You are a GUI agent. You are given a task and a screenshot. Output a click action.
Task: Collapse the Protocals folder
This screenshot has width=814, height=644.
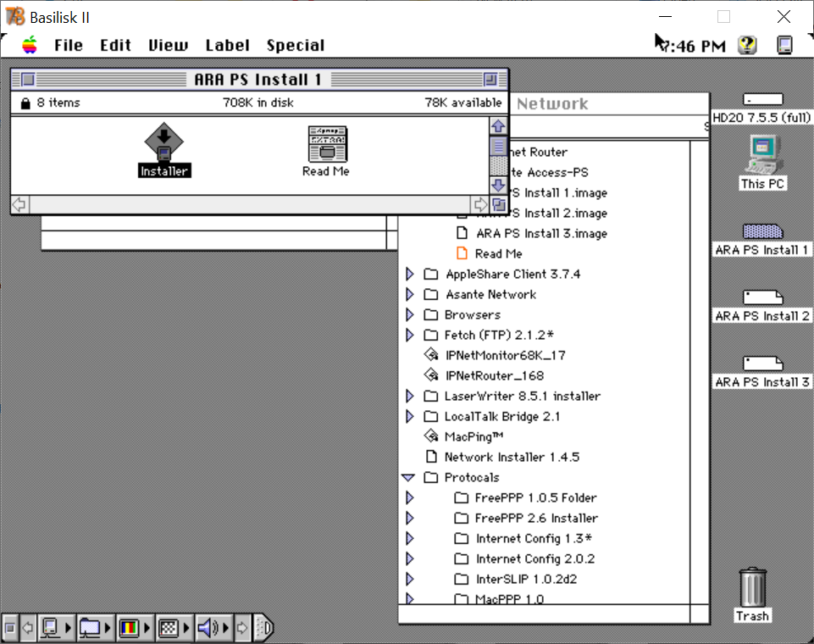[x=408, y=477]
